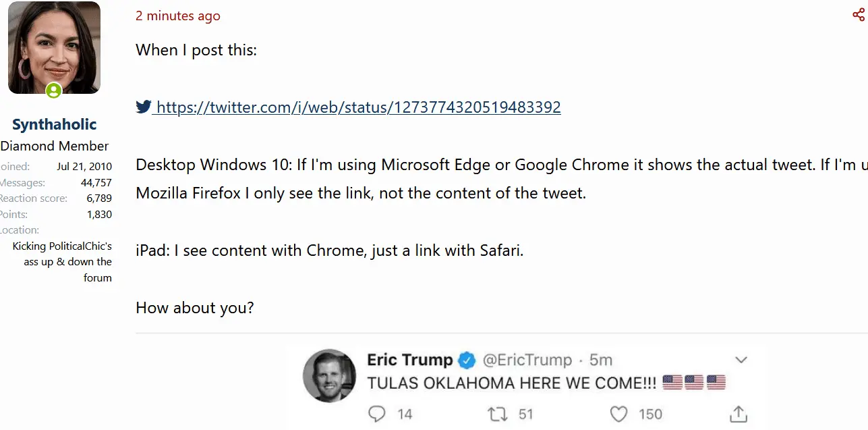Click the @EricTrump handle
868x430 pixels.
click(x=527, y=360)
